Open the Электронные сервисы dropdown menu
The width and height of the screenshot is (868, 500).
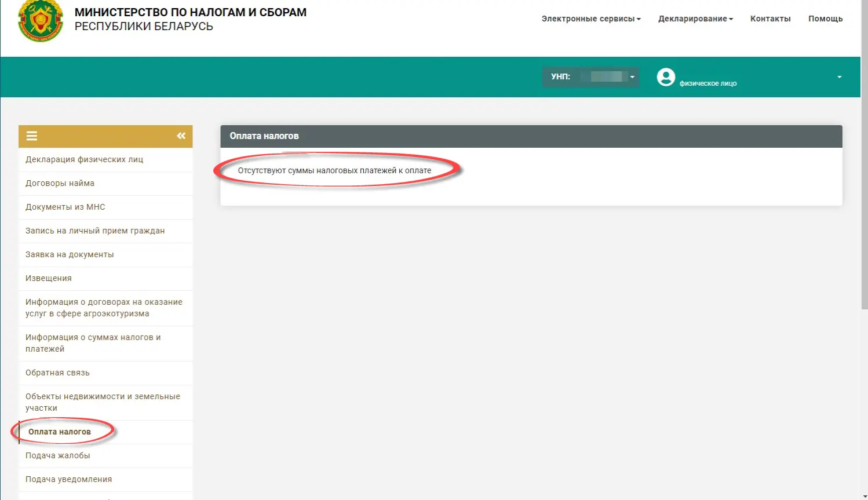[591, 19]
